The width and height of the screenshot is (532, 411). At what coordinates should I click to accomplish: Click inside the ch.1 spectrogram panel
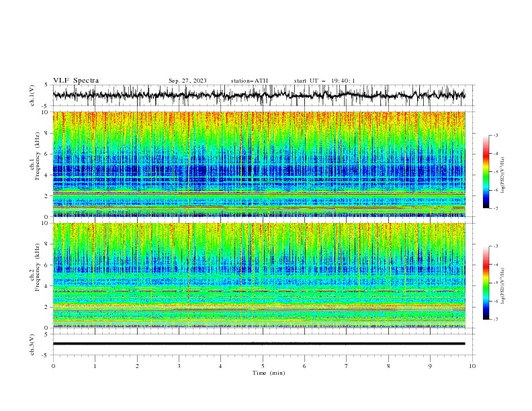(259, 164)
